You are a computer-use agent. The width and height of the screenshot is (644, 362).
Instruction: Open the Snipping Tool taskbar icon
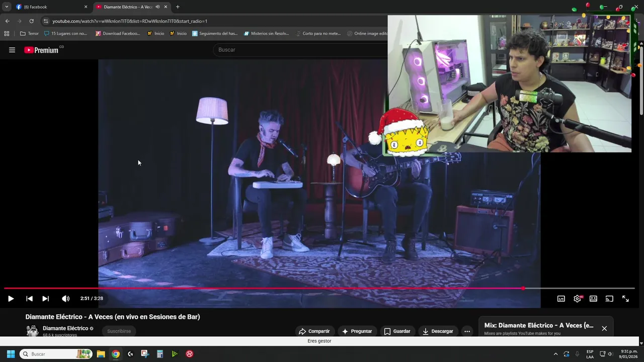pyautogui.click(x=145, y=354)
